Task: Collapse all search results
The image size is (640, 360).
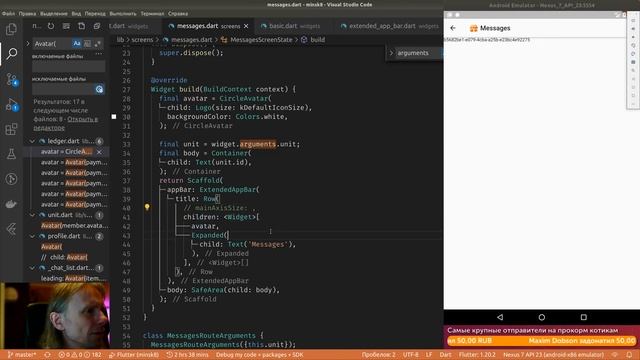Action: (x=97, y=26)
